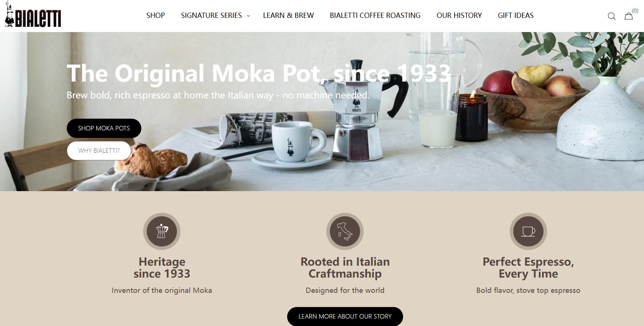Select Rooted in Italian Craftsmanship heading
This screenshot has height=326, width=644.
[345, 268]
